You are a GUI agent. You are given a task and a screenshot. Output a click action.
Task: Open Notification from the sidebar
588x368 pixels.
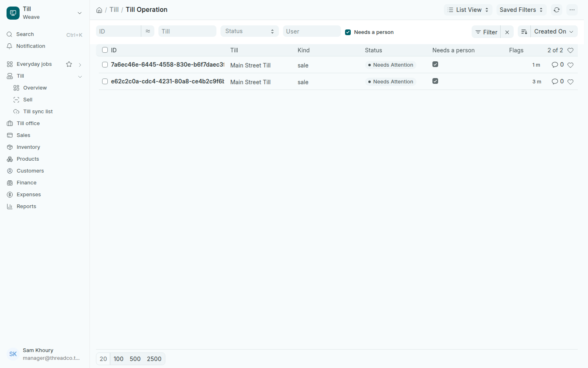(45, 46)
